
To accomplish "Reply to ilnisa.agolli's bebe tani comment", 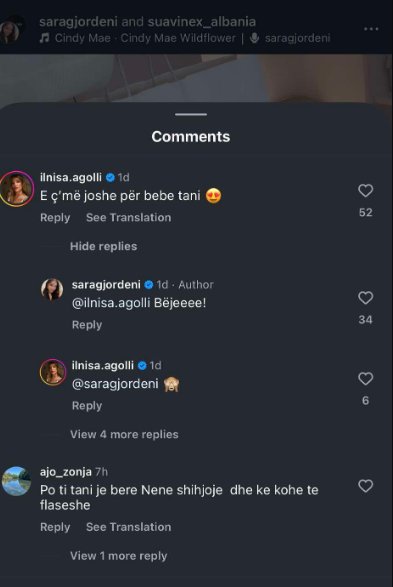I will coord(55,218).
